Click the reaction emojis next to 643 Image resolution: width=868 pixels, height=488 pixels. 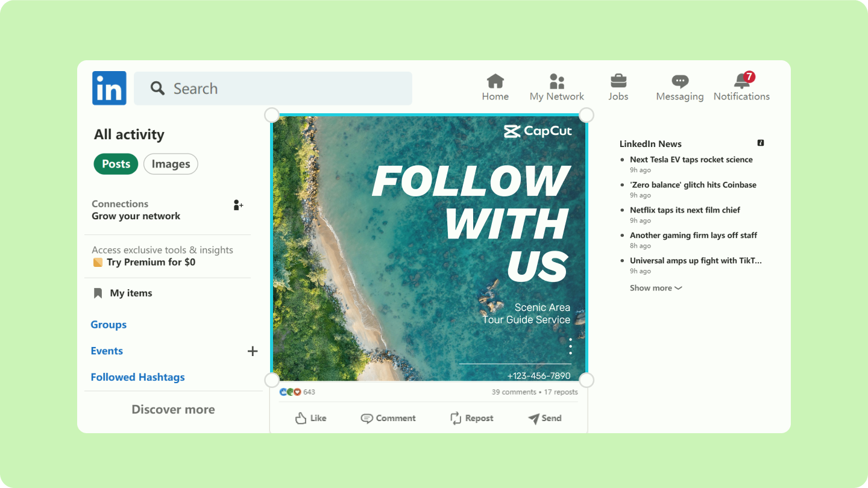pos(290,392)
